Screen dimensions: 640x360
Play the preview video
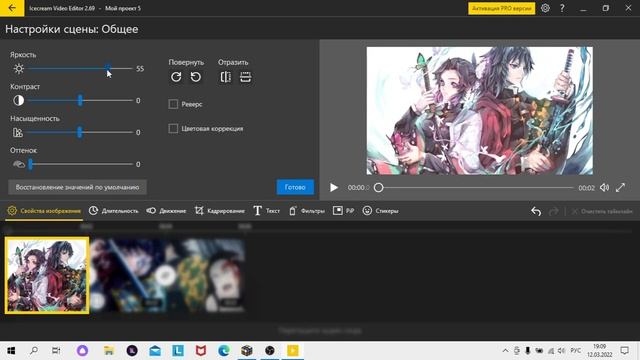tap(334, 187)
